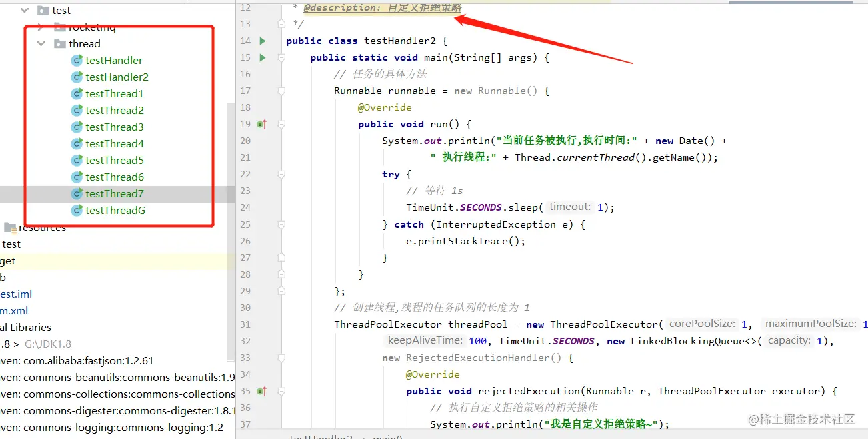This screenshot has height=439, width=868.
Task: Collapse the rejectedExecution fold on line 35
Action: 281,391
